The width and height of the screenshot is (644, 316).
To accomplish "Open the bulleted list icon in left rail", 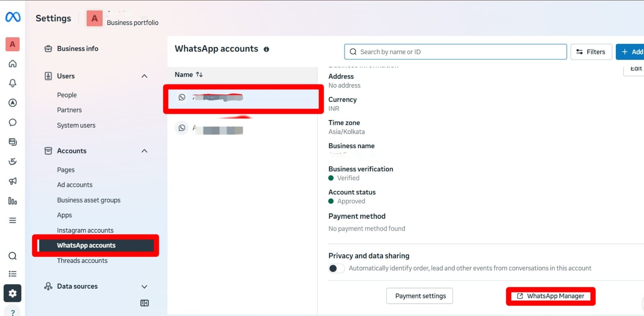I will [x=12, y=274].
